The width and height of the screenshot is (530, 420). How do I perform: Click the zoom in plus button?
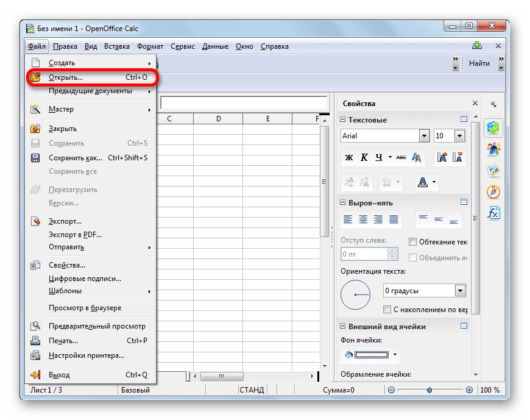pos(469,390)
